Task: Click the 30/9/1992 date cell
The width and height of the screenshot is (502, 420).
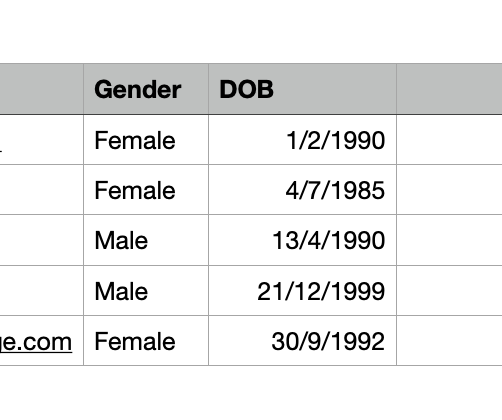Action: 303,341
